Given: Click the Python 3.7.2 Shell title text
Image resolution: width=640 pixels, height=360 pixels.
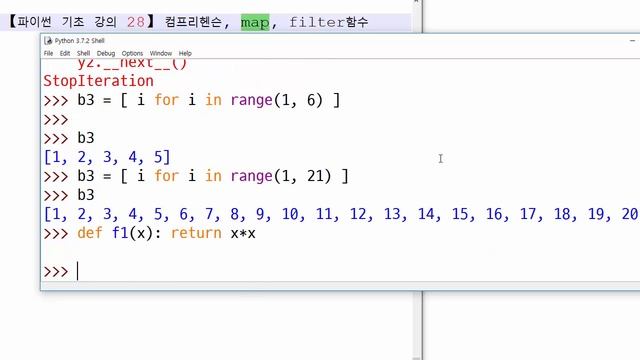Looking at the screenshot, I should [80, 40].
